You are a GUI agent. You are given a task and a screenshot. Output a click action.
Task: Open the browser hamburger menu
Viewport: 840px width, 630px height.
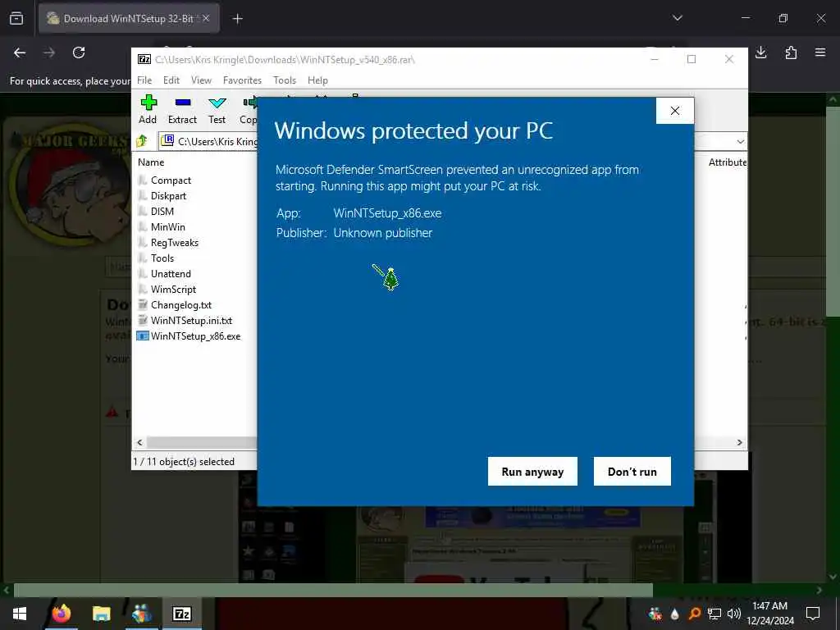pos(820,52)
